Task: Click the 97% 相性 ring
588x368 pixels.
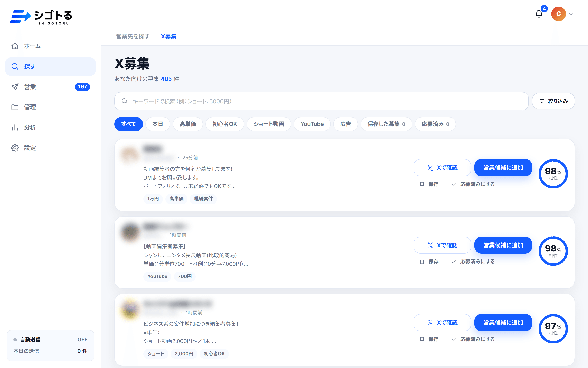Action: pyautogui.click(x=553, y=329)
